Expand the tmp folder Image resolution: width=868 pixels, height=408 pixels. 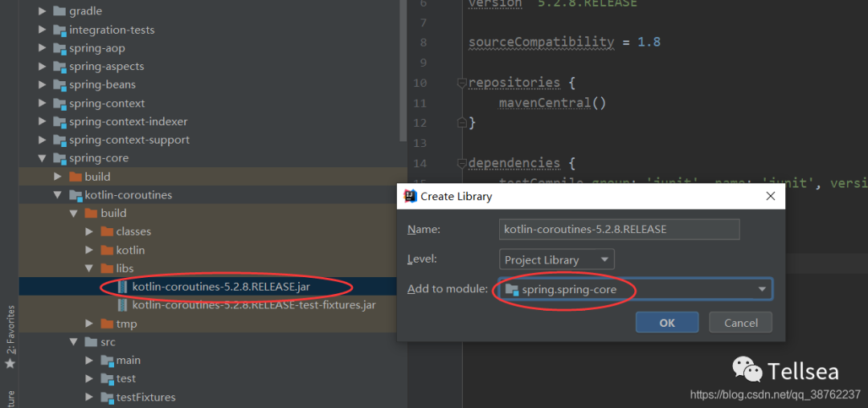pyautogui.click(x=89, y=324)
